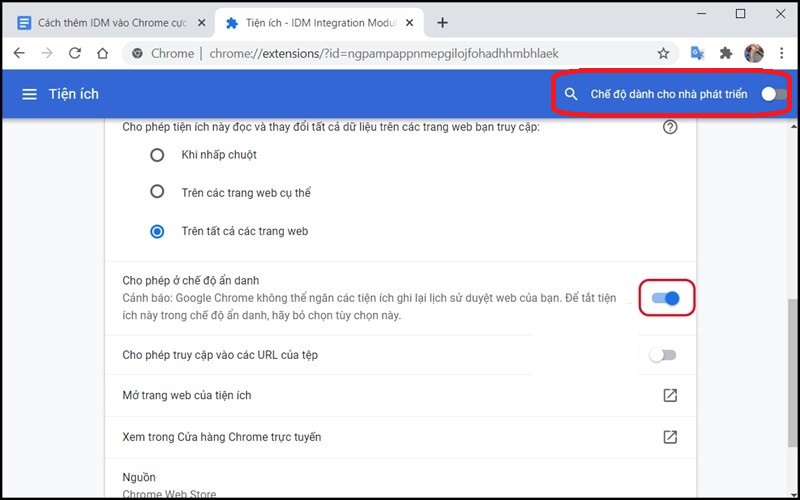Minimize the Chrome window
The height and width of the screenshot is (500, 800).
(x=702, y=14)
